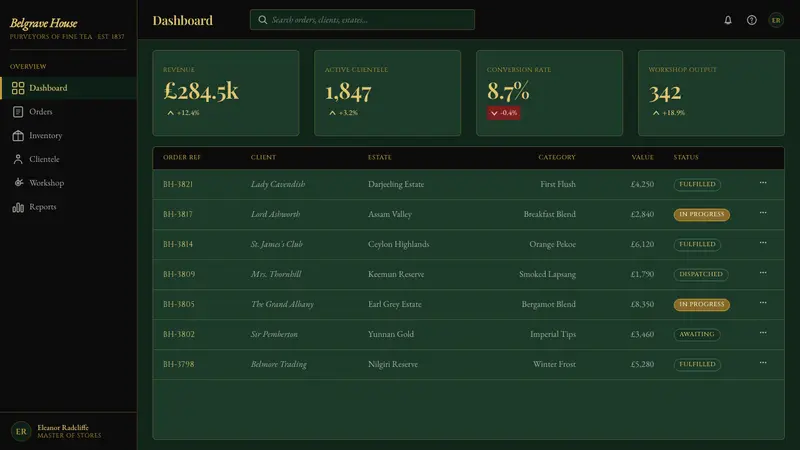Select client Lady Cavendish
The image size is (800, 450).
(x=278, y=184)
